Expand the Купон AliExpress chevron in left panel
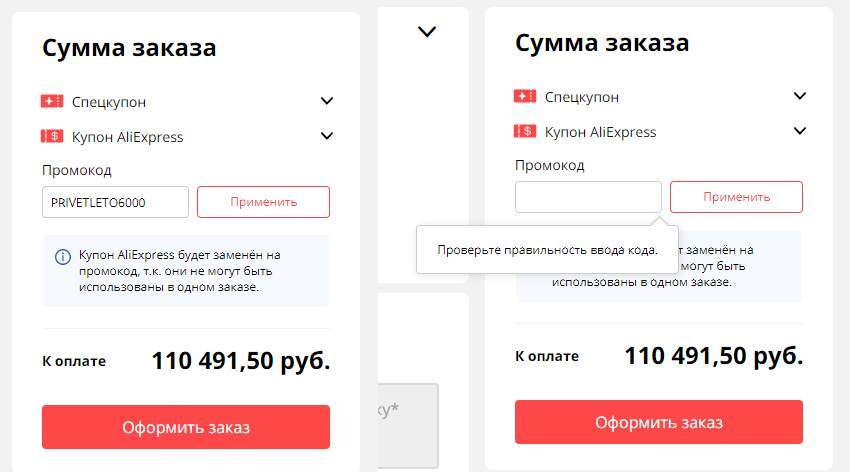The height and width of the screenshot is (472, 850). coord(326,136)
